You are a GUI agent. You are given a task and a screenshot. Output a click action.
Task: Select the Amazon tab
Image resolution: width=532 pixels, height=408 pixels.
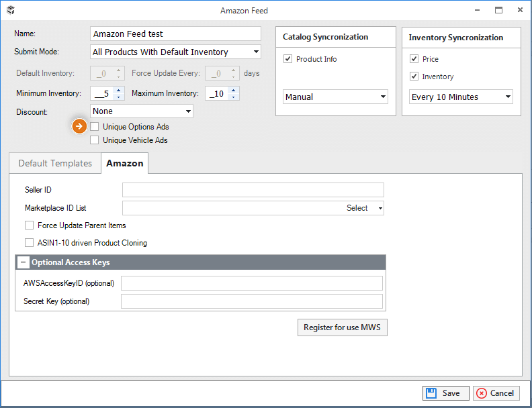click(x=124, y=163)
